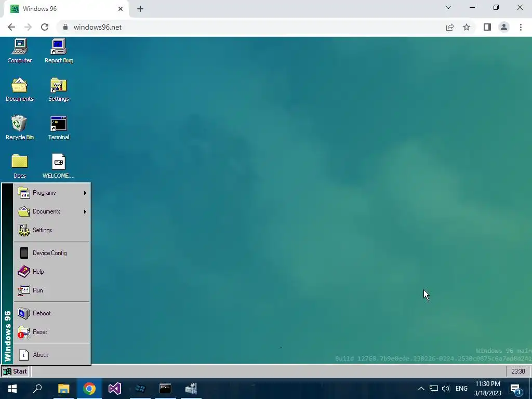Open the Report Bug desktop shortcut

(58, 51)
